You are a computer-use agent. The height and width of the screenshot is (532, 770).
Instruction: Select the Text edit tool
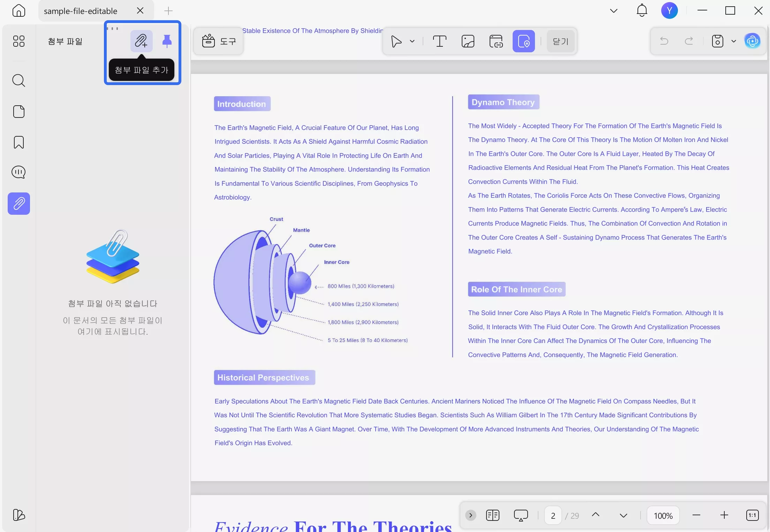[x=440, y=41]
